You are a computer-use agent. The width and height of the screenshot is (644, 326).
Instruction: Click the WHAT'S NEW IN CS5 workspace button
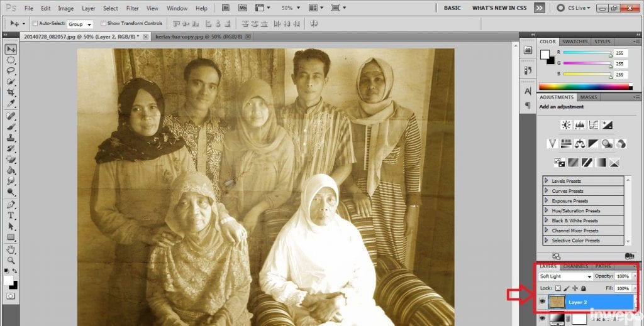pyautogui.click(x=499, y=8)
